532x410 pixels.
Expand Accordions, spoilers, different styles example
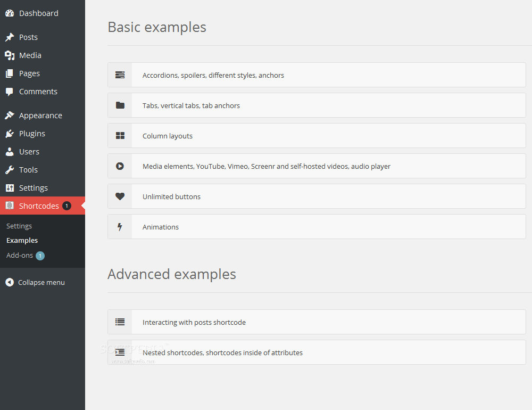(x=213, y=75)
